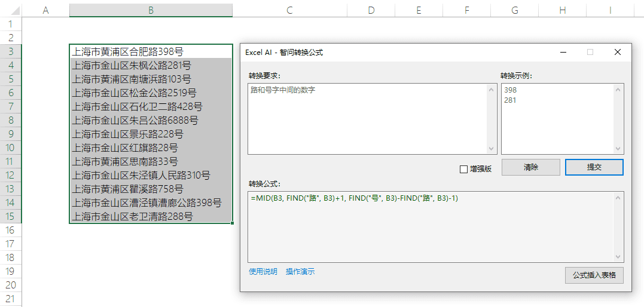Click scroll-down arrow in 转换公式 box

click(x=618, y=257)
